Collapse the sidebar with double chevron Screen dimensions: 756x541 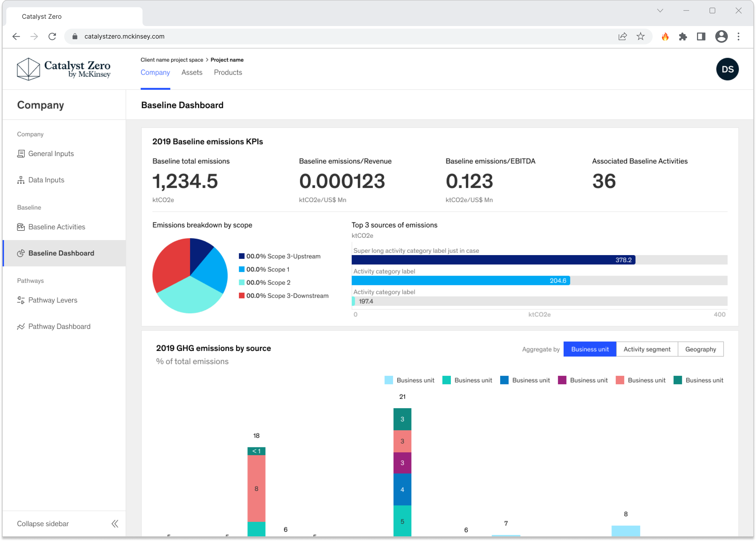[x=115, y=524]
